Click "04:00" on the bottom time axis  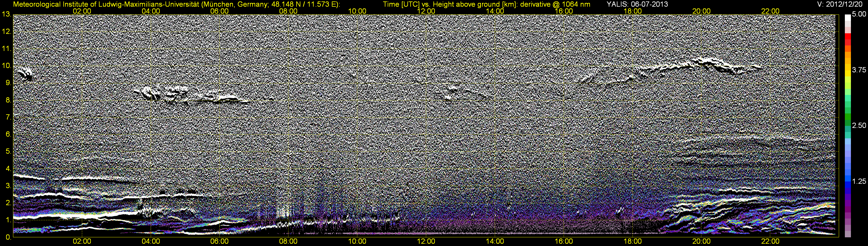[x=151, y=241]
